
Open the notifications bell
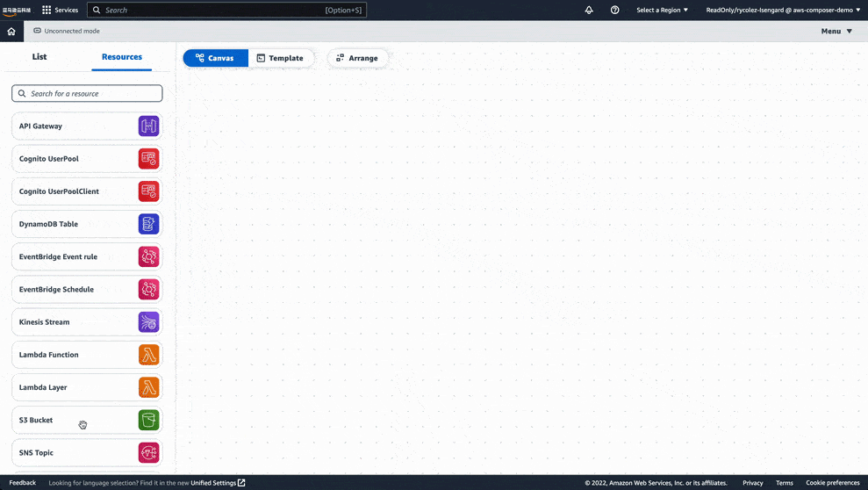589,10
